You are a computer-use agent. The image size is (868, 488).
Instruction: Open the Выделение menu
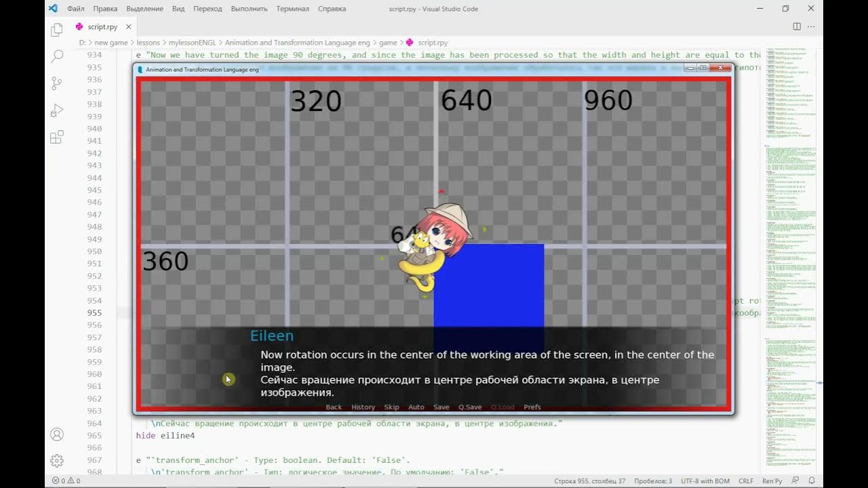[x=144, y=9]
